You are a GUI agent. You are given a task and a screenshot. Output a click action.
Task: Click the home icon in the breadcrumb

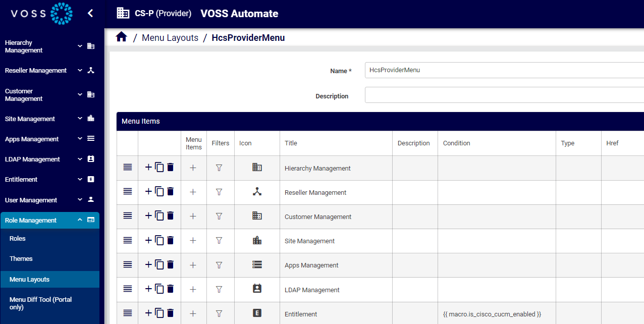click(x=121, y=37)
